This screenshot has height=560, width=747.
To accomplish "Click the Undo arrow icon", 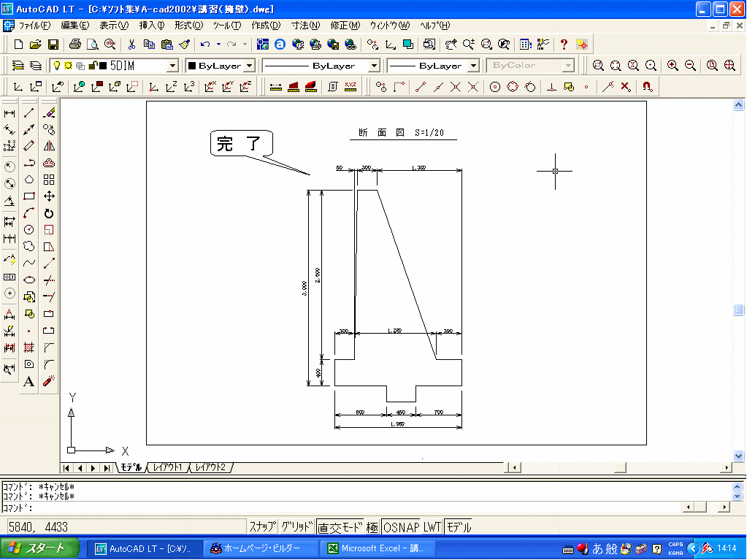I will point(205,45).
